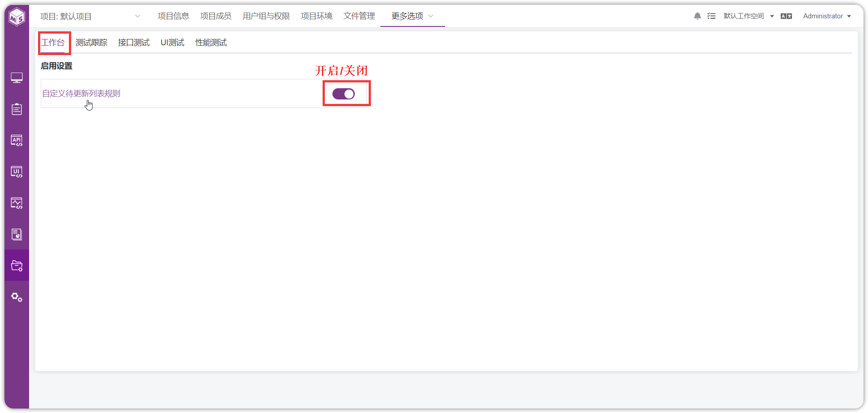This screenshot has width=868, height=413.
Task: Open the Administrator user menu
Action: [827, 16]
